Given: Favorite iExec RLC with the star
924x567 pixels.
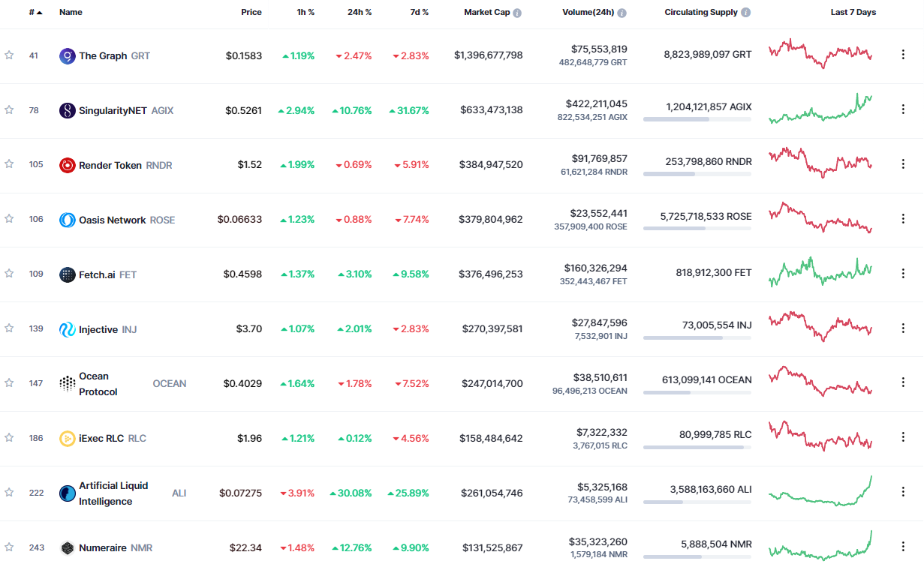Looking at the screenshot, I should 9,437.
